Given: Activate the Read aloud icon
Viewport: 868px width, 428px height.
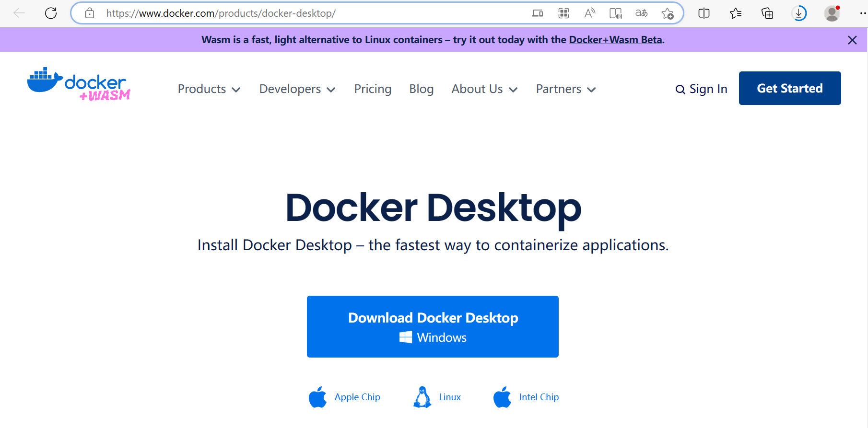Looking at the screenshot, I should (x=590, y=13).
